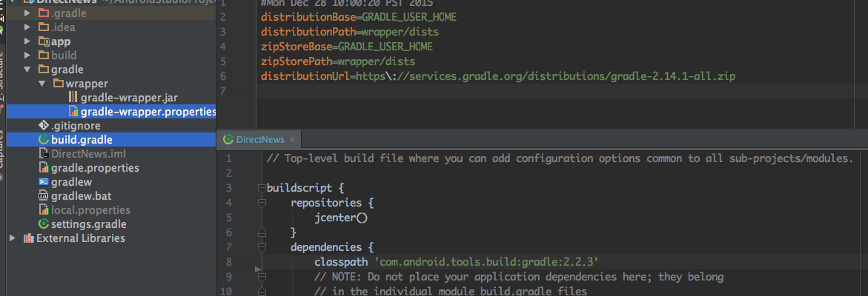Click distributionBase property key
This screenshot has width=868, height=296.
pos(309,17)
